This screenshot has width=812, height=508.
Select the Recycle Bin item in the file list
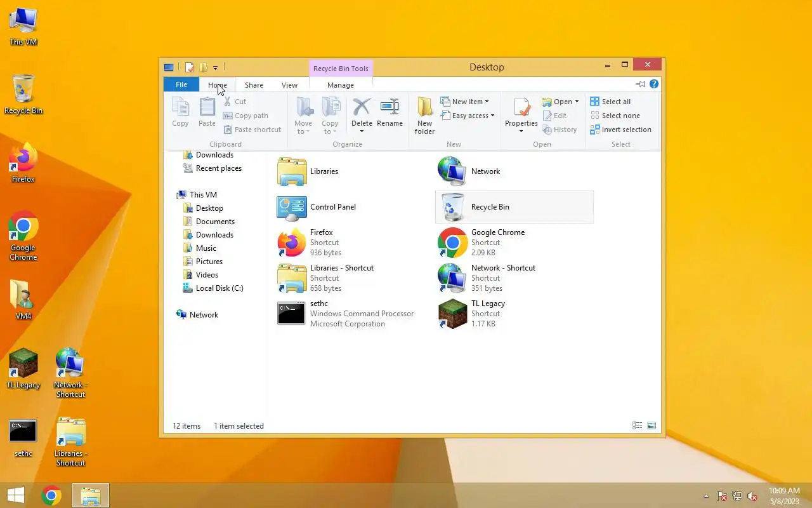tap(514, 207)
